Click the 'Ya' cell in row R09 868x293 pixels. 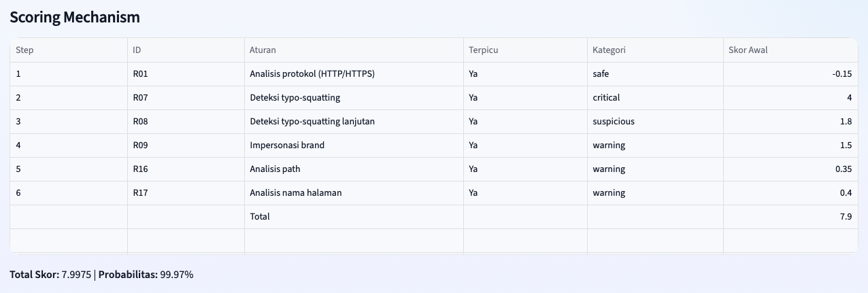coord(525,145)
